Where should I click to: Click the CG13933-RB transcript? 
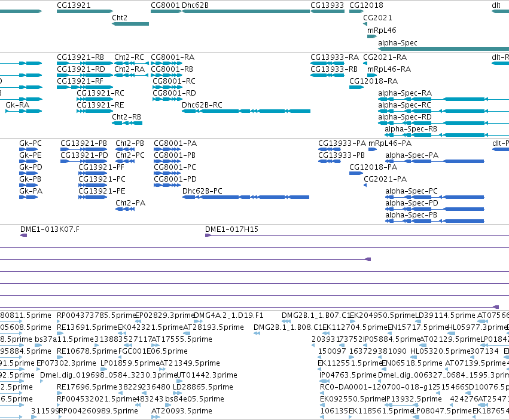tap(327, 75)
